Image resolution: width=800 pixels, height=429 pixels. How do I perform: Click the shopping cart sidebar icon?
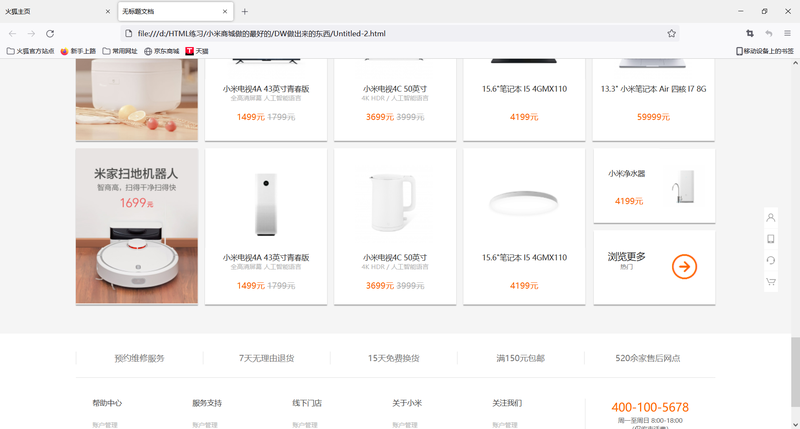pos(771,282)
